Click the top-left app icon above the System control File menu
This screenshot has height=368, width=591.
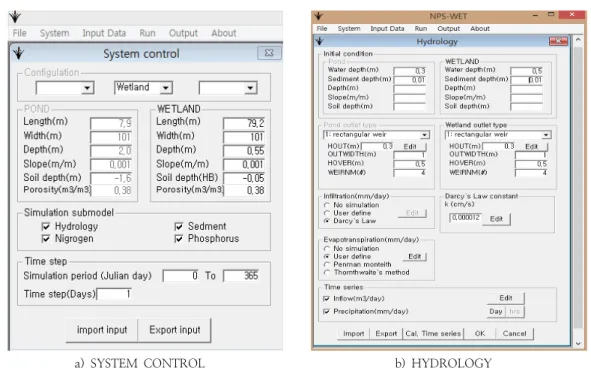tap(15, 17)
